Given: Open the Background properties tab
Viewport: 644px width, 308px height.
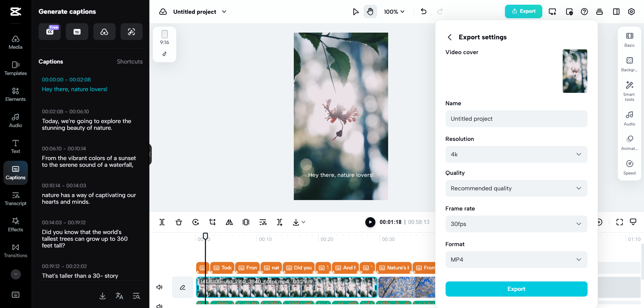Looking at the screenshot, I should coord(630,64).
